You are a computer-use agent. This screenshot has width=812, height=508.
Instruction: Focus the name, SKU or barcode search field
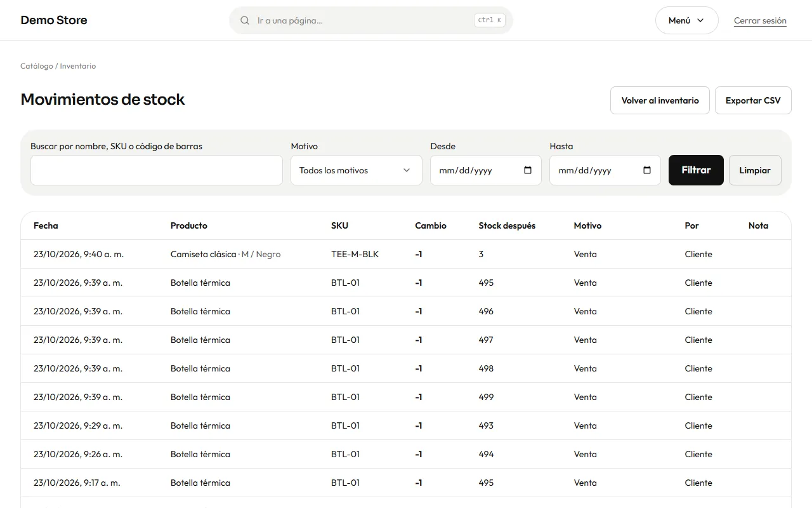point(157,170)
